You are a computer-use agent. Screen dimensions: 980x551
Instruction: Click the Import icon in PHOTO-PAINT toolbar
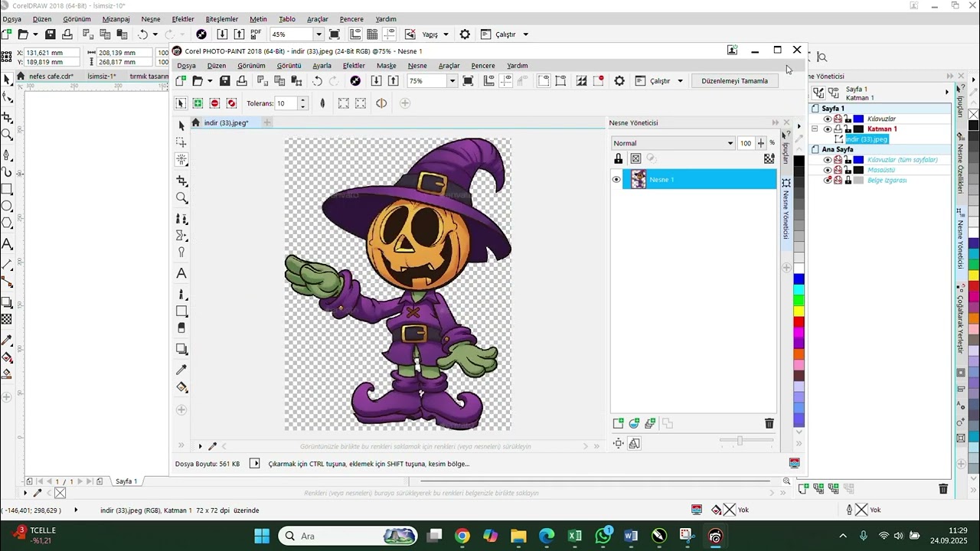(x=376, y=81)
